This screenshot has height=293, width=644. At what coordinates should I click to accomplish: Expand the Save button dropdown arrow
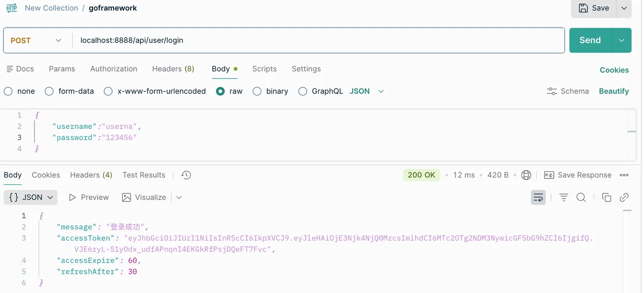click(x=624, y=8)
